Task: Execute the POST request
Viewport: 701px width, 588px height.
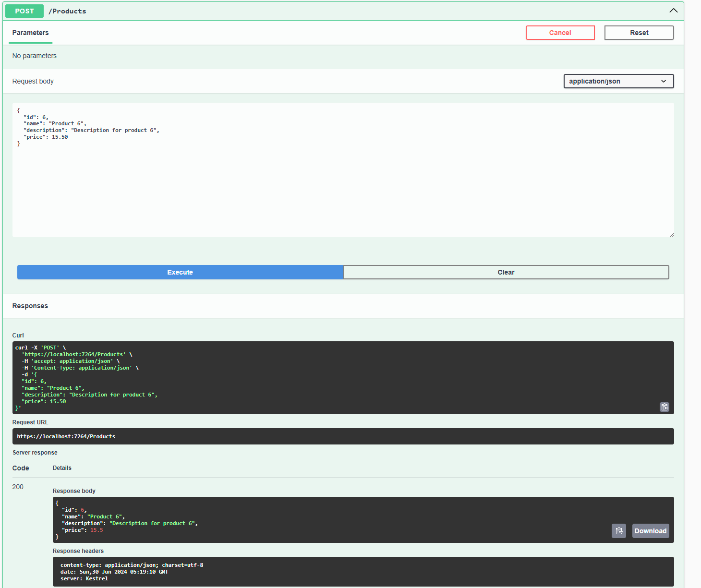Action: 180,272
